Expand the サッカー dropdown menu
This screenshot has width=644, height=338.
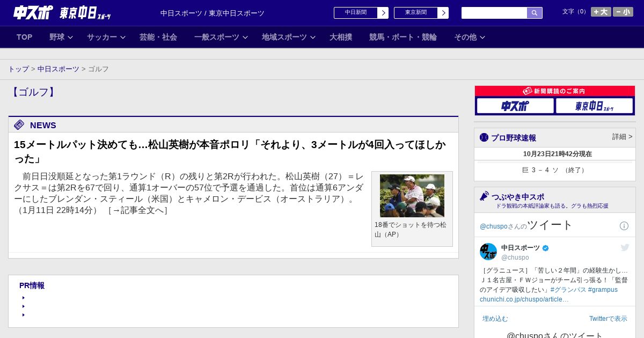click(x=106, y=37)
